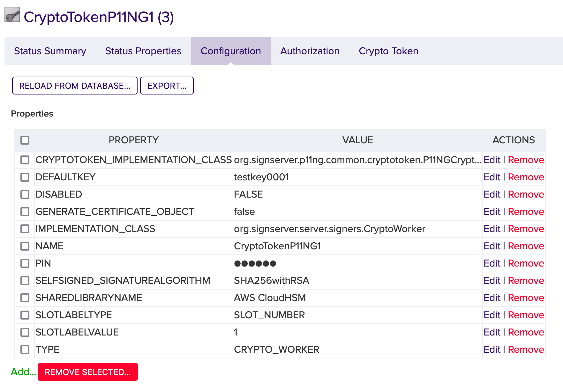This screenshot has width=563, height=392.
Task: Click the Reload From Database button
Action: pos(75,86)
